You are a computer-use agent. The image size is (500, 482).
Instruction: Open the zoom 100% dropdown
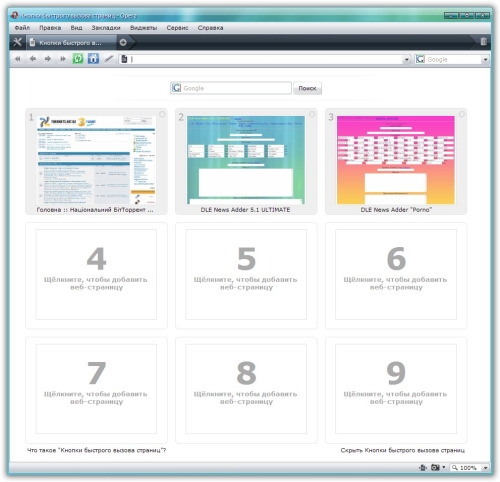[x=485, y=468]
